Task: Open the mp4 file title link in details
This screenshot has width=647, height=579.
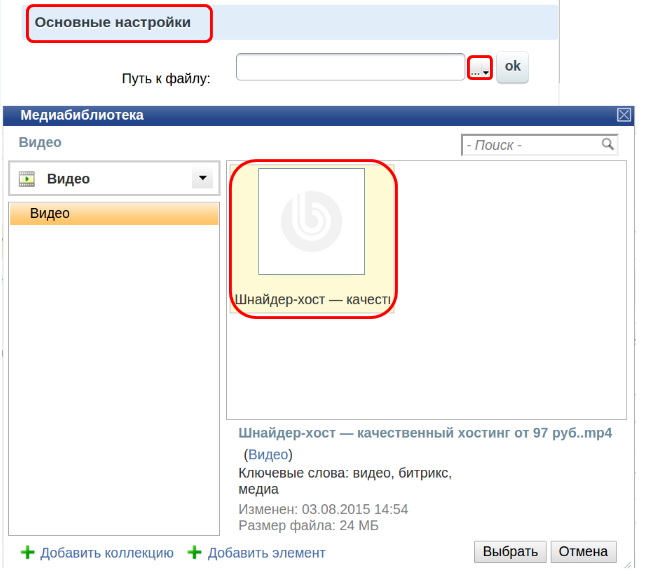Action: click(x=425, y=433)
